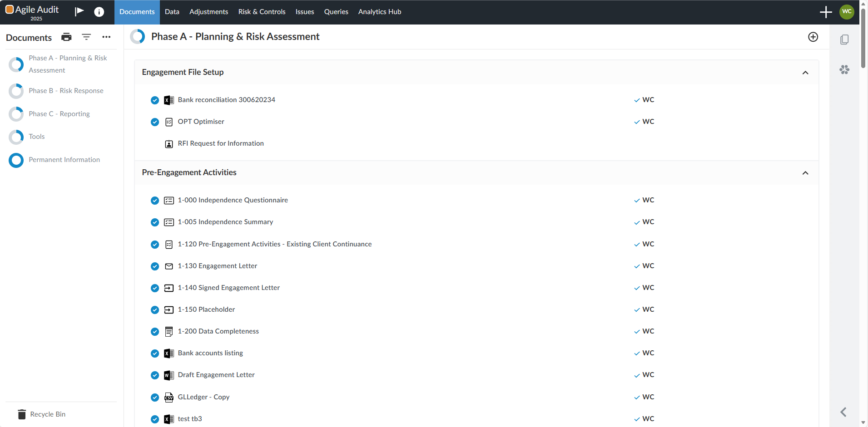The height and width of the screenshot is (427, 868).
Task: Toggle completion check for GLLedger - Copy
Action: tap(155, 398)
